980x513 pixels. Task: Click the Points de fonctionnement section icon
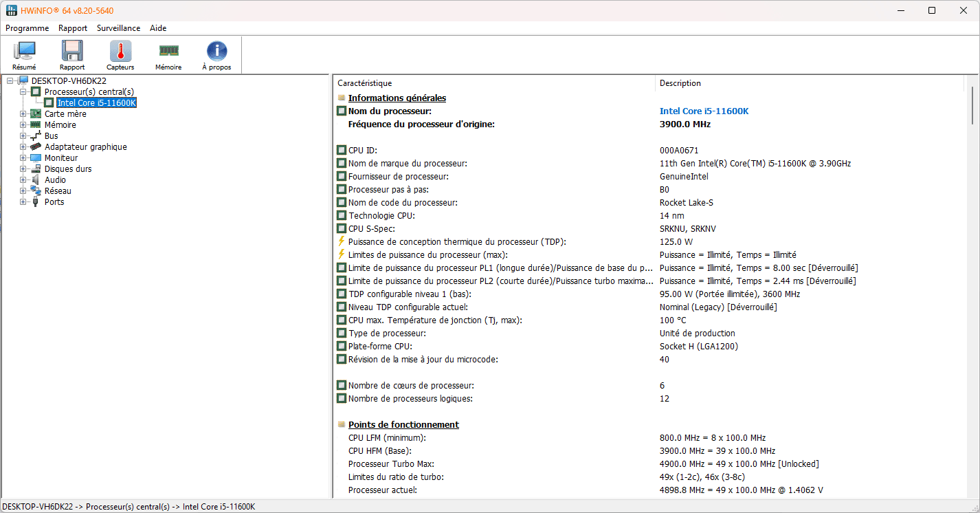click(342, 425)
